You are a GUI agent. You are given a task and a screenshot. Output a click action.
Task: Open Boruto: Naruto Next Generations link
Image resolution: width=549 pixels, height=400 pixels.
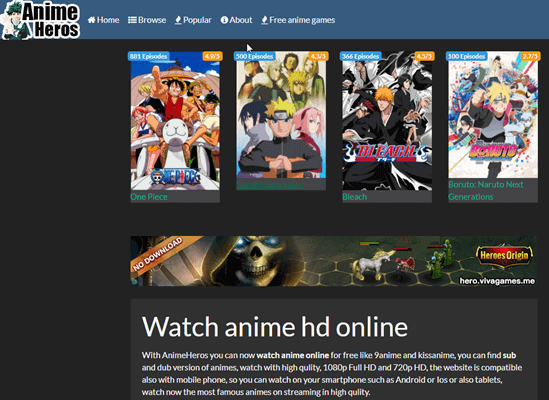486,191
